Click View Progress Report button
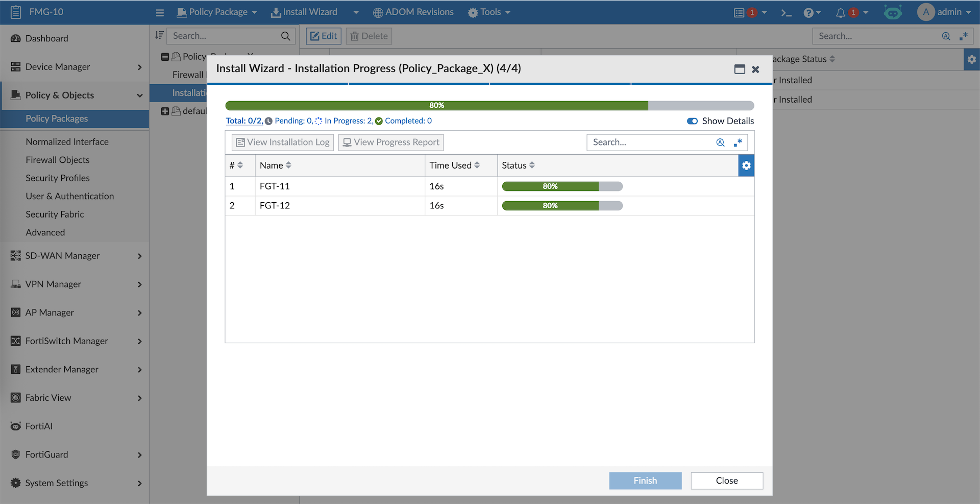 point(391,142)
